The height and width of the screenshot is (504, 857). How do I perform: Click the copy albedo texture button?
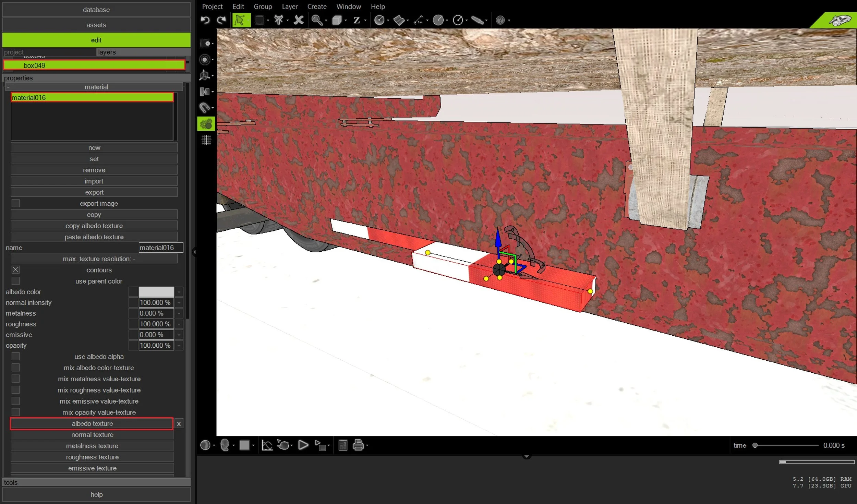[x=94, y=226]
